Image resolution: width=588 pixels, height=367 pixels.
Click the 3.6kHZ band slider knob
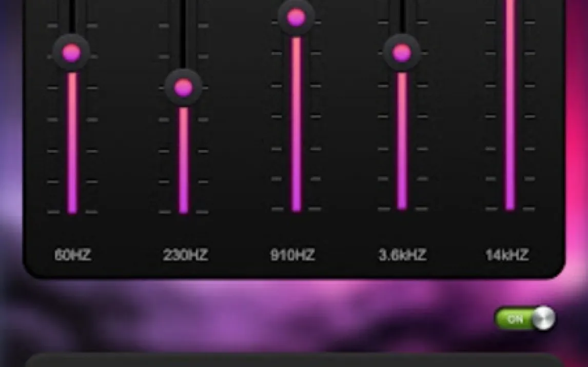point(402,52)
